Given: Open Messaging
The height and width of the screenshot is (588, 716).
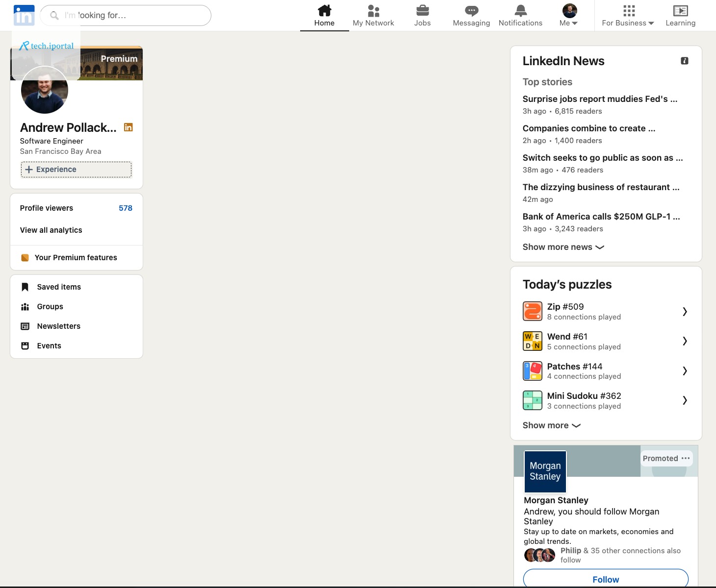Looking at the screenshot, I should (x=471, y=16).
